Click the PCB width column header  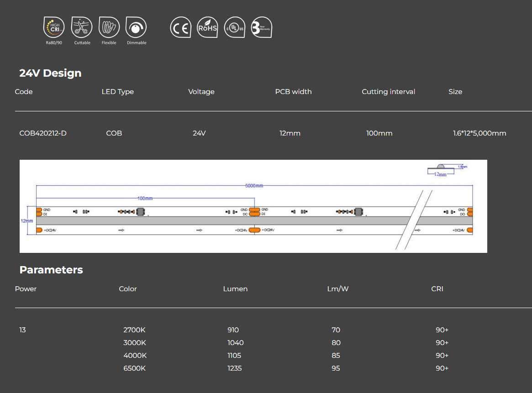[x=293, y=92]
